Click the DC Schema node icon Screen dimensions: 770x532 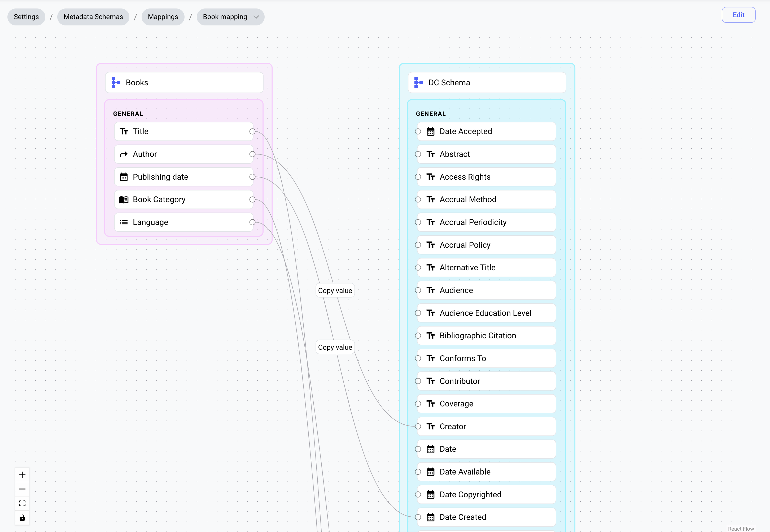click(418, 82)
